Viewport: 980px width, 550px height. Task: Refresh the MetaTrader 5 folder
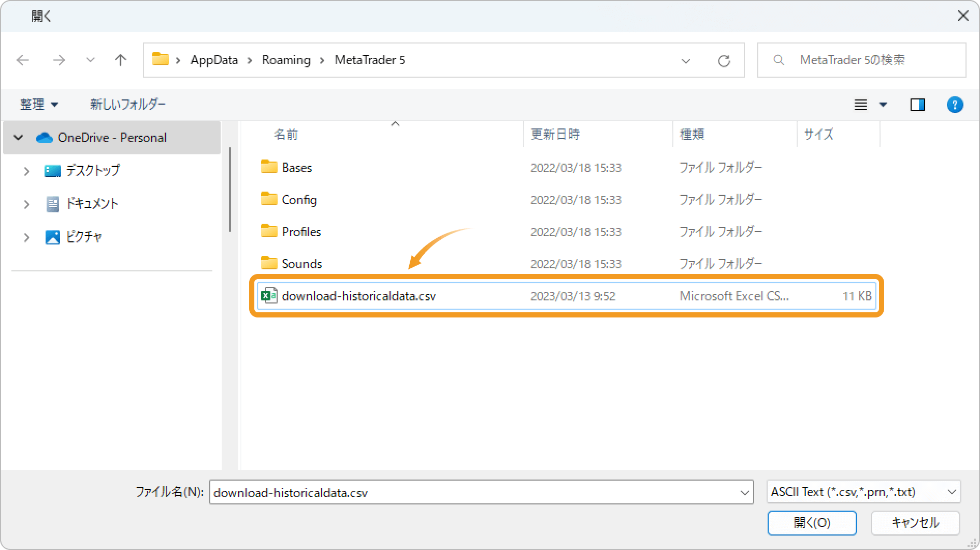point(724,61)
